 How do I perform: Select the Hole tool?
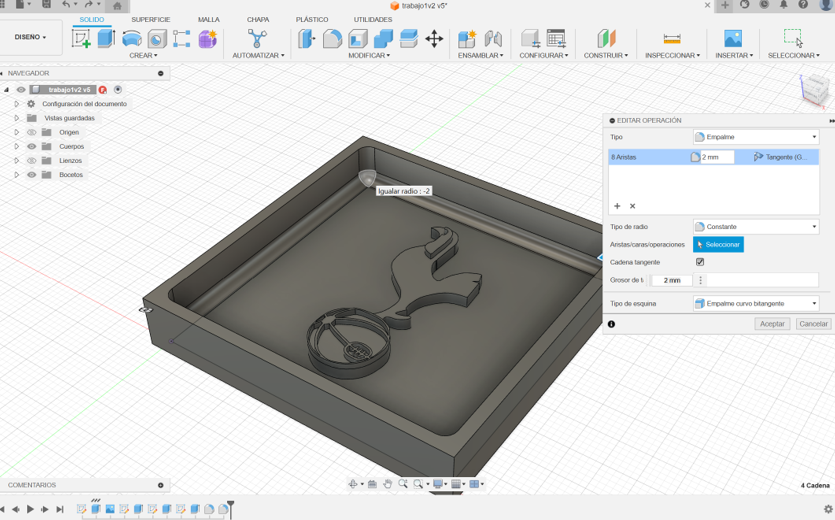tap(157, 39)
